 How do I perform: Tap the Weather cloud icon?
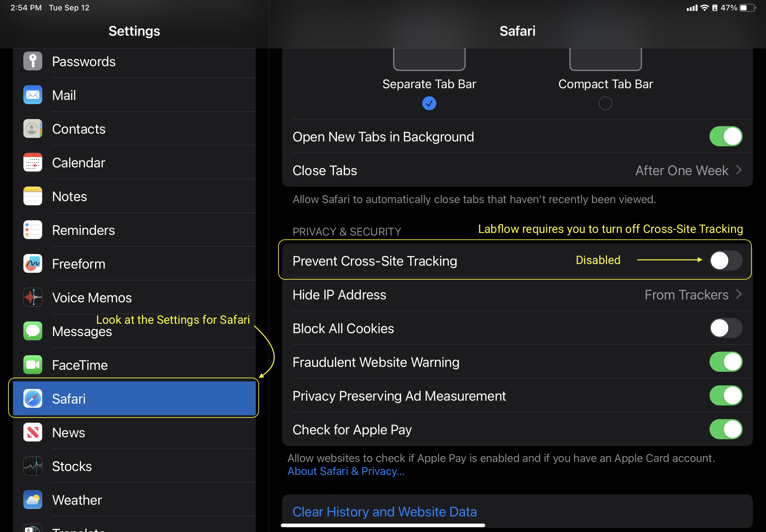point(33,500)
